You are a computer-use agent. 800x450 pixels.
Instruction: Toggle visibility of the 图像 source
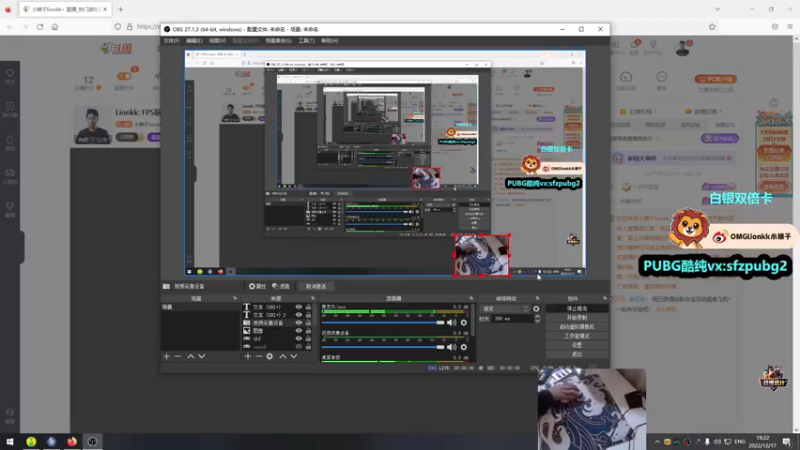coord(298,331)
